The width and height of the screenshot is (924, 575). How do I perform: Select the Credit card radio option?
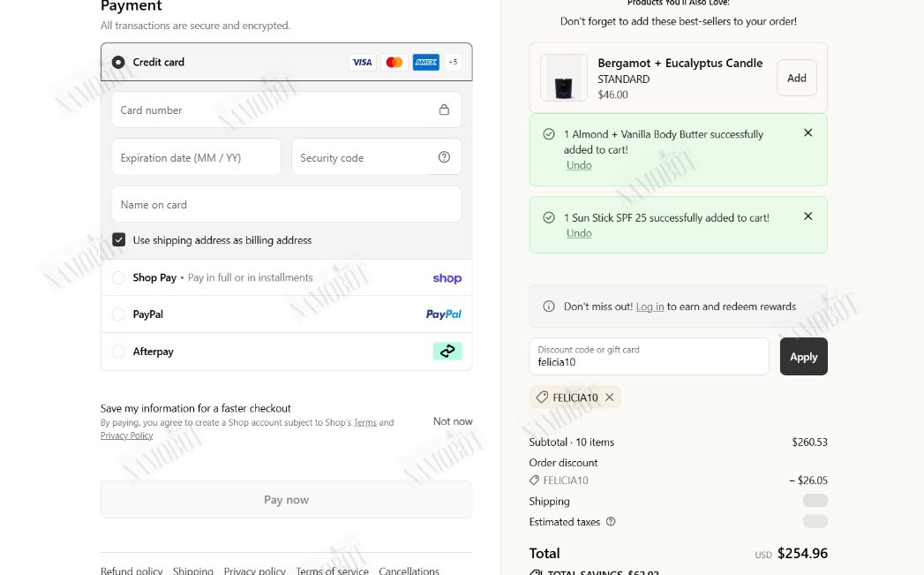118,62
